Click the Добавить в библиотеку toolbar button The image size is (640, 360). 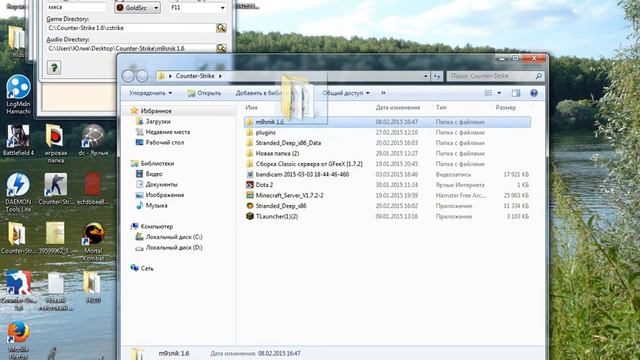(259, 93)
